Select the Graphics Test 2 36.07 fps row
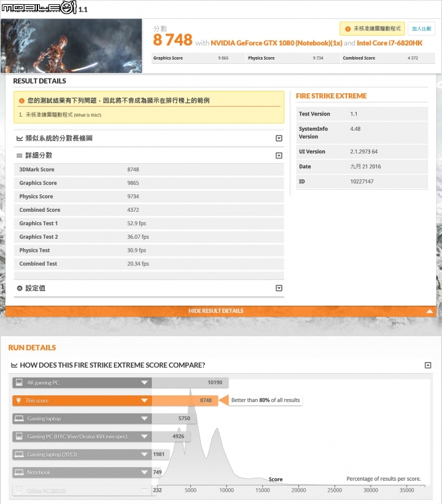This screenshot has height=504, width=442. [x=149, y=237]
